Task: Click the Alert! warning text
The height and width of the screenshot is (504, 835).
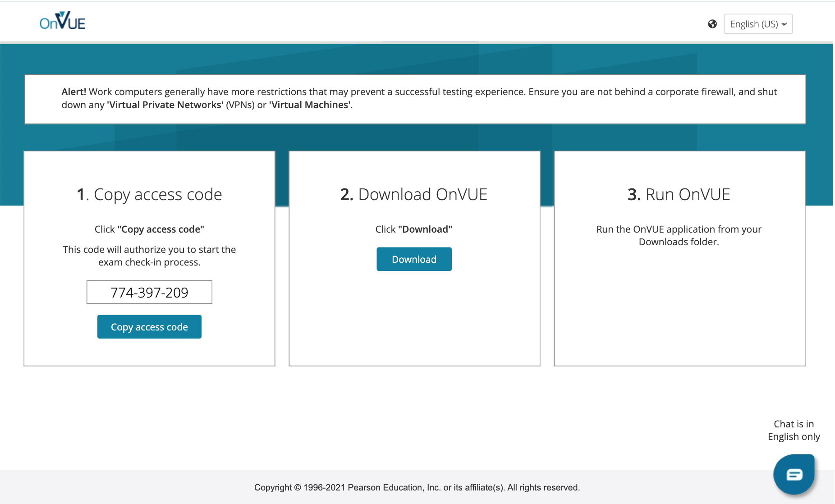Action: click(419, 98)
